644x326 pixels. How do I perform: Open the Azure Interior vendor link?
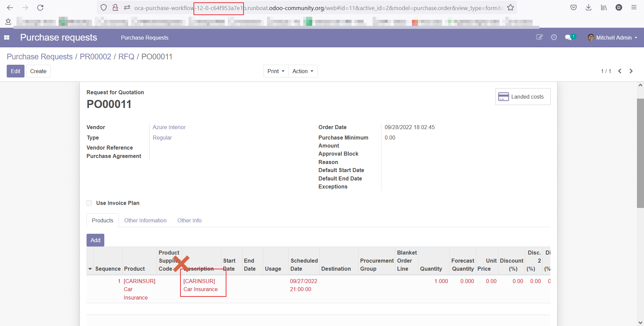tap(169, 127)
